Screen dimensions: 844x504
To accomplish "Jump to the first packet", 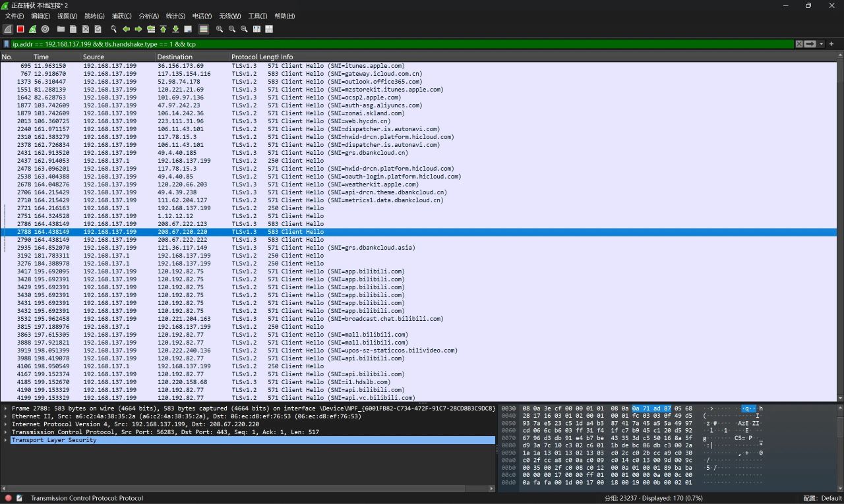I will 163,29.
